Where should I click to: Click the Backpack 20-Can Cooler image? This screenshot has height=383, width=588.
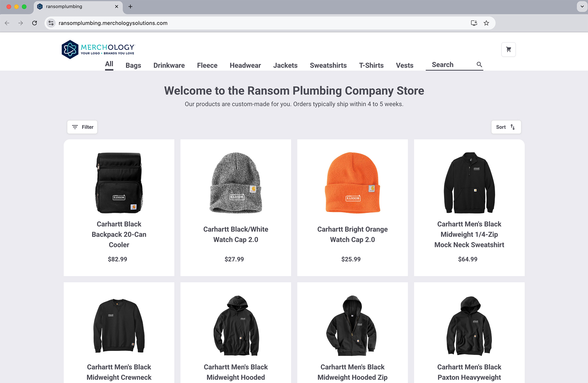[119, 183]
